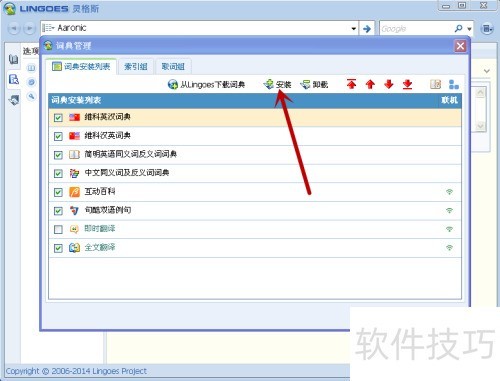Click the 卸载 uninstall dictionary button

(x=314, y=85)
